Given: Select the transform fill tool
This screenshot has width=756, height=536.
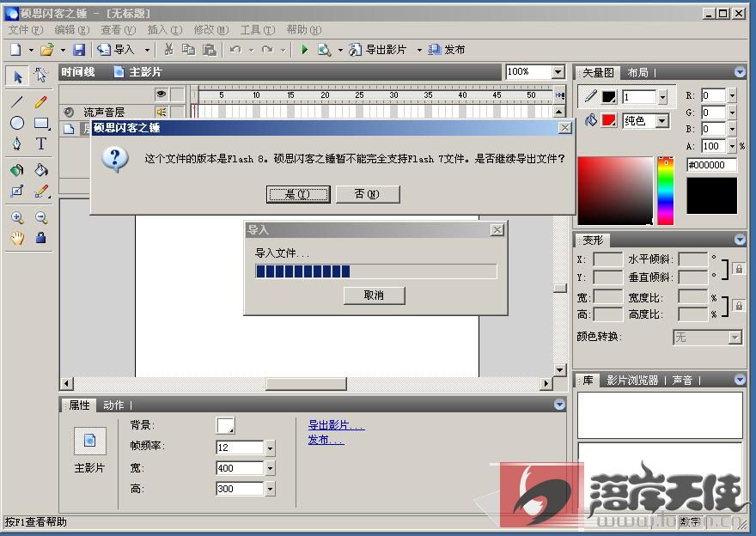Looking at the screenshot, I should pyautogui.click(x=17, y=192).
